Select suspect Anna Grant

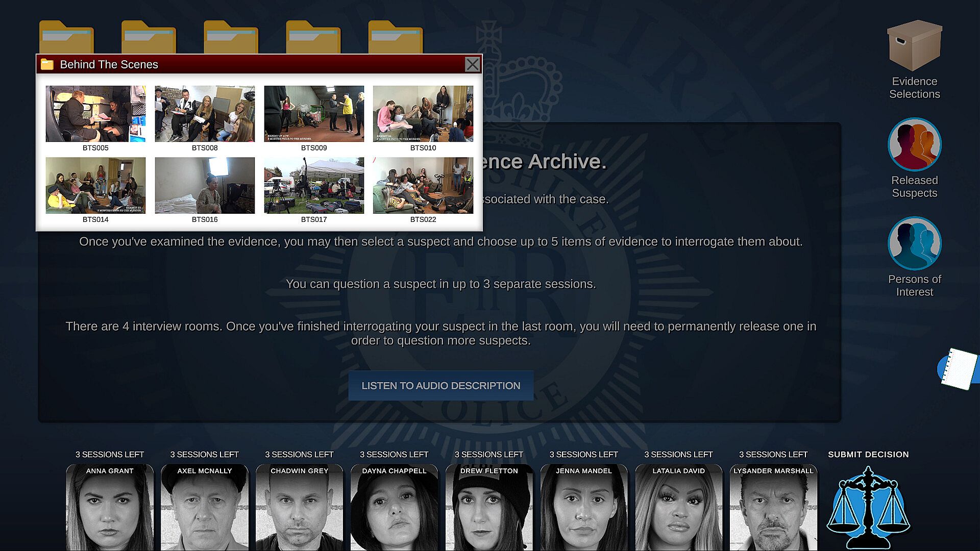(x=110, y=508)
